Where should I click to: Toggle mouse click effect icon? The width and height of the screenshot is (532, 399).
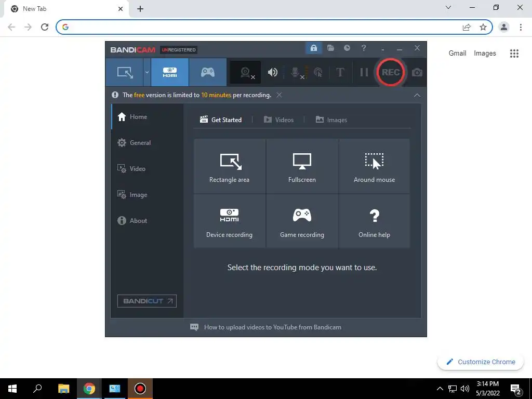[x=318, y=72]
